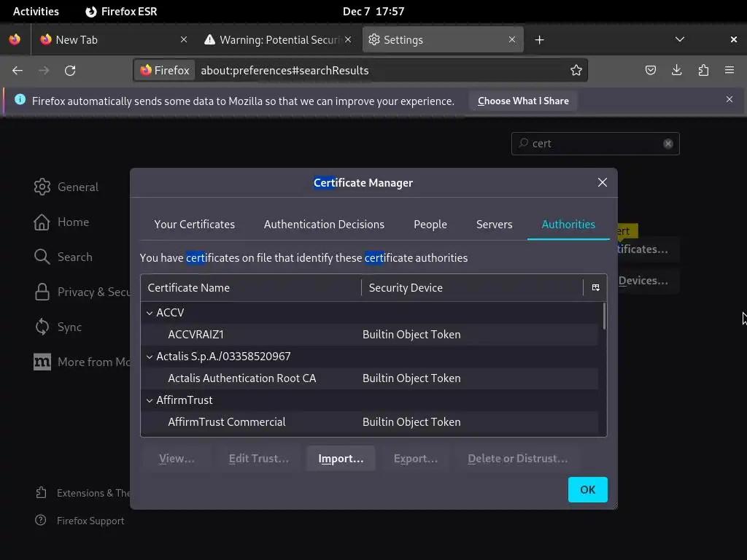Viewport: 747px width, 560px height.
Task: Open the column picker in certificate table
Action: coord(595,287)
